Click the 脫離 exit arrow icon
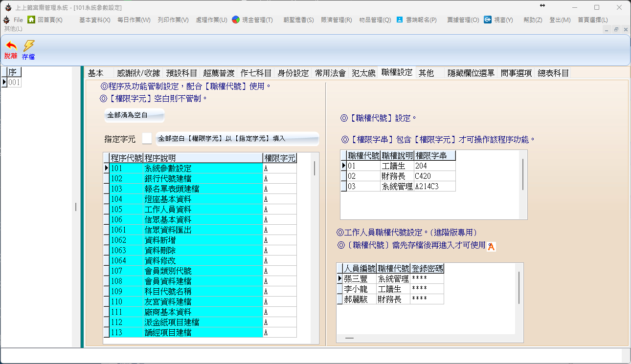 (x=10, y=47)
